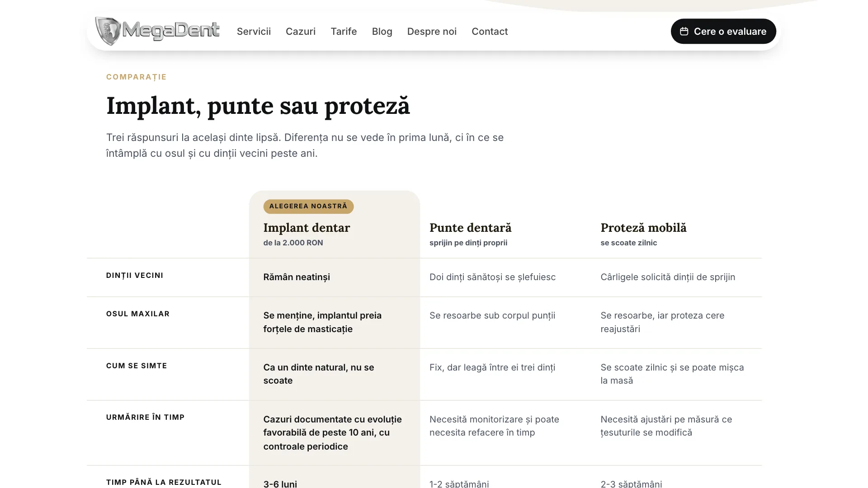Click the cell Se resoarbe, iar proteza cere reajustări
The height and width of the screenshot is (488, 868).
tap(662, 322)
